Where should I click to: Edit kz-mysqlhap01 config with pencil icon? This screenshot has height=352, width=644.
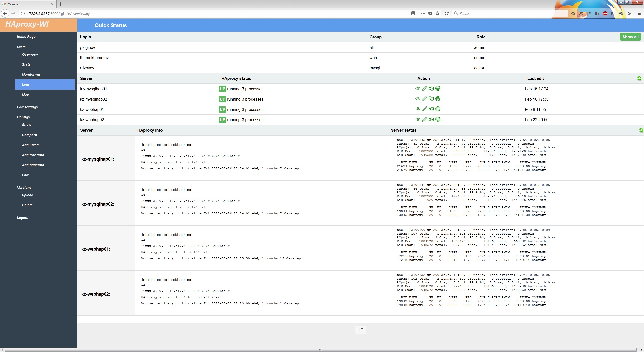(424, 88)
